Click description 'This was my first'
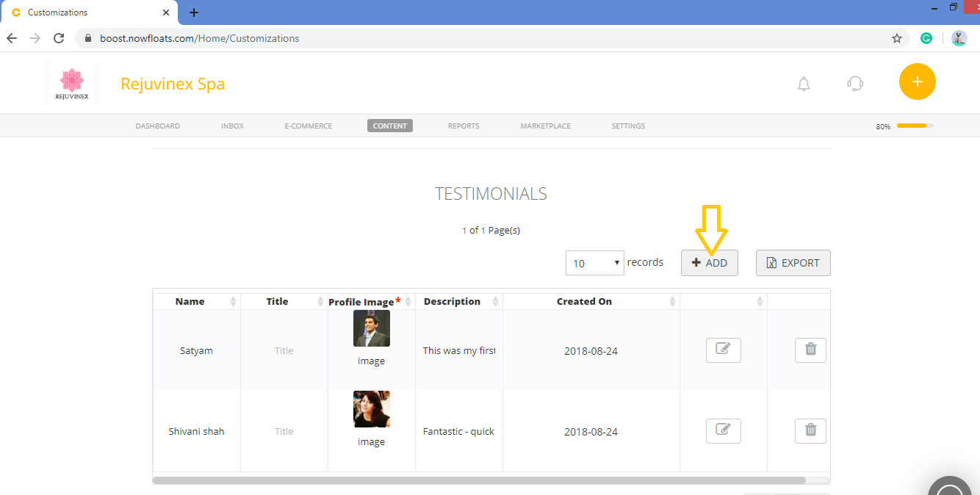The image size is (980, 495). click(459, 350)
